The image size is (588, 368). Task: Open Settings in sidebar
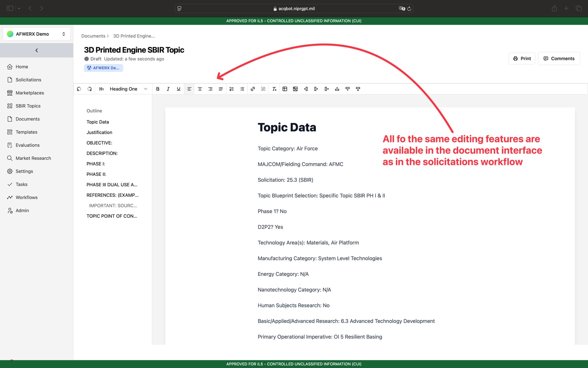point(24,171)
